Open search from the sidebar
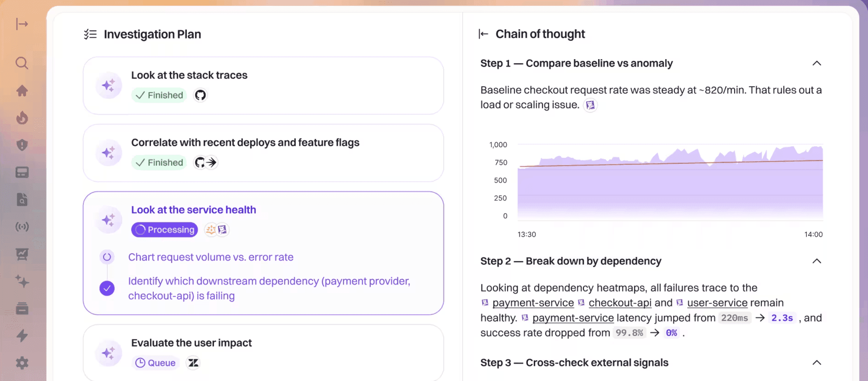Image resolution: width=868 pixels, height=381 pixels. click(22, 63)
